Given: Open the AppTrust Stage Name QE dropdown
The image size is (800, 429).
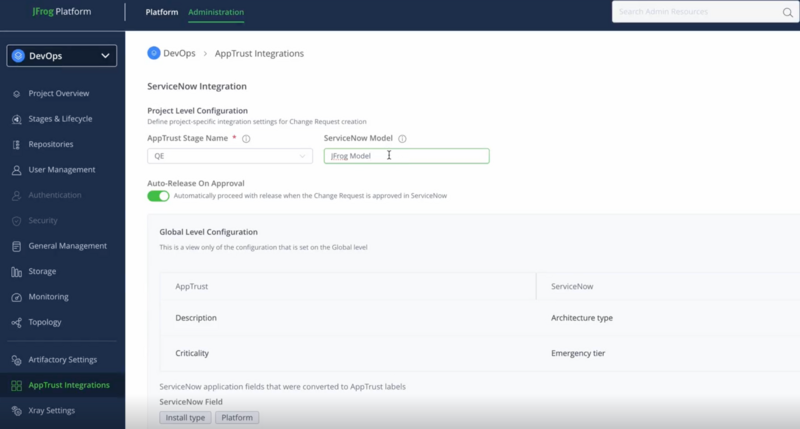Looking at the screenshot, I should (x=230, y=156).
